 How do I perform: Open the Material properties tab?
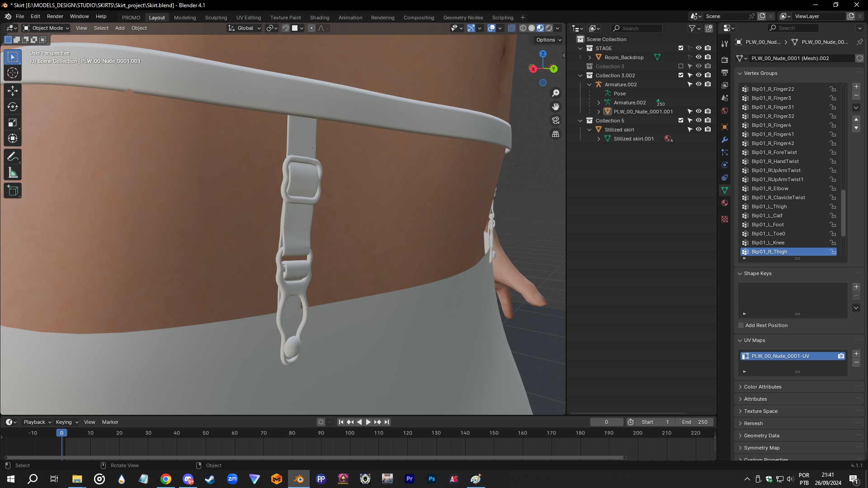pyautogui.click(x=725, y=203)
